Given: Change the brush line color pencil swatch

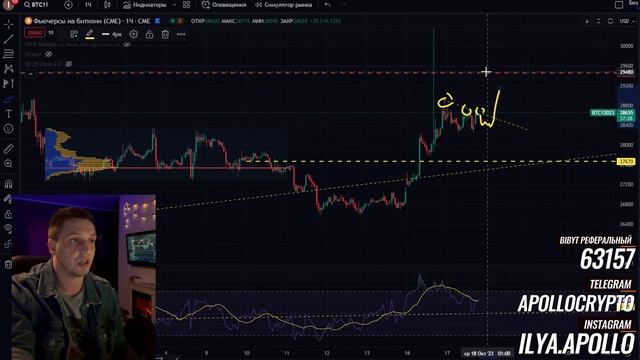Looking at the screenshot, I should click(x=90, y=34).
